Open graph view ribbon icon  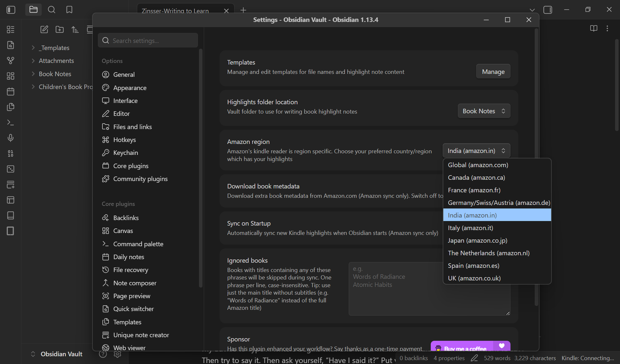pyautogui.click(x=11, y=60)
